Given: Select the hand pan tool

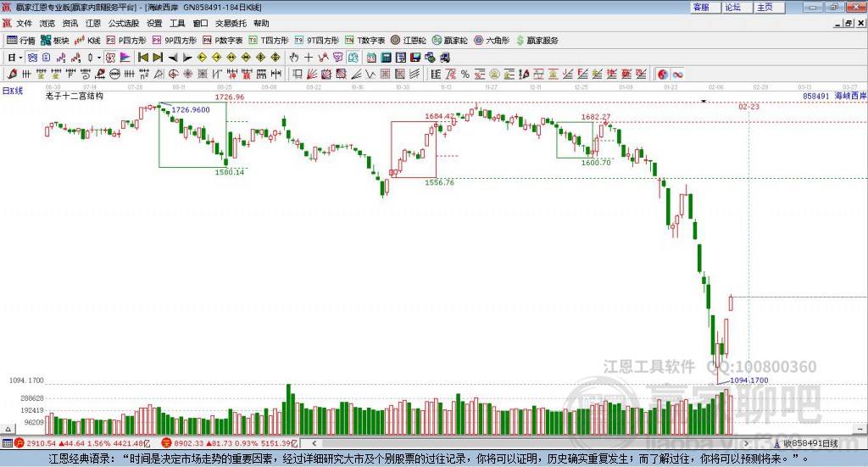Looking at the screenshot, I should [x=294, y=57].
